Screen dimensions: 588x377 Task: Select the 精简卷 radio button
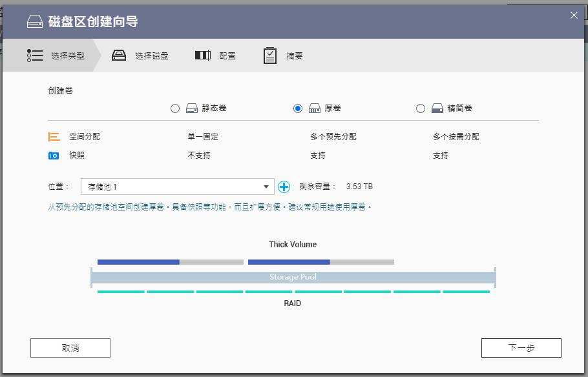pos(421,108)
